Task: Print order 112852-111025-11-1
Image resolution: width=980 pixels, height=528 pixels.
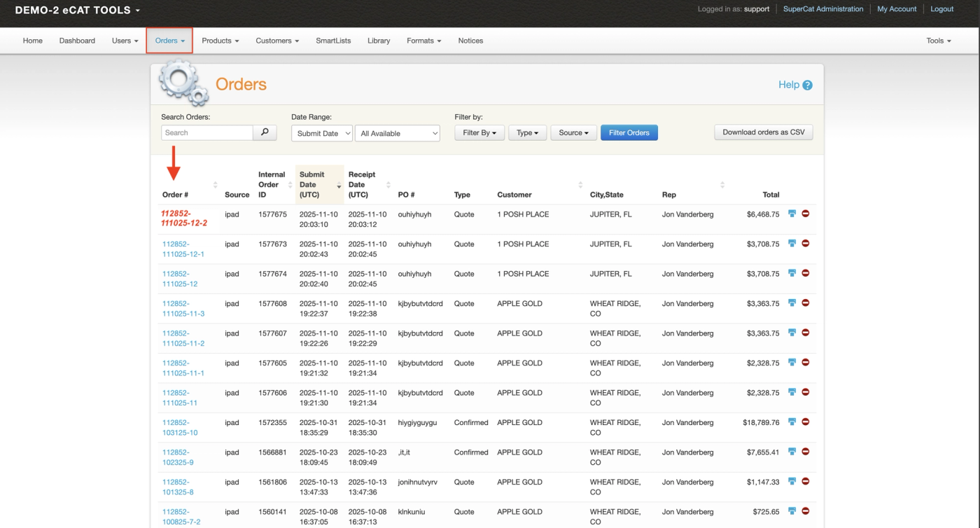Action: click(x=792, y=362)
